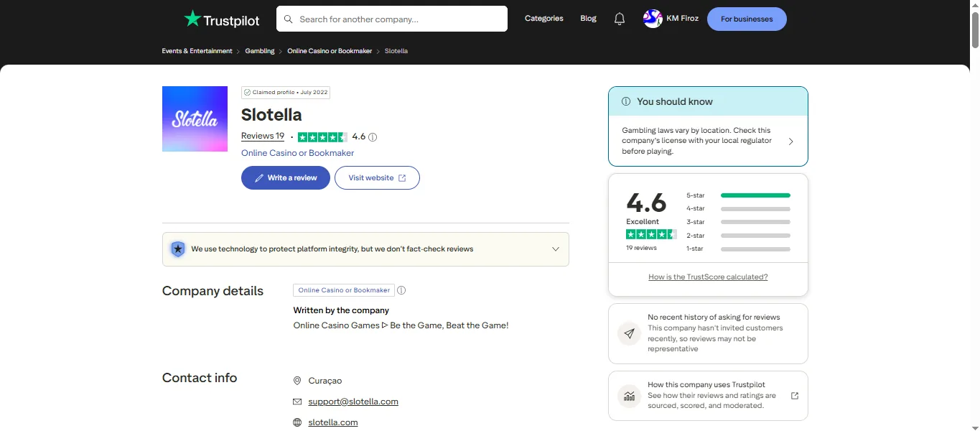Open the KM Firoz profile avatar
The width and height of the screenshot is (980, 431).
653,19
